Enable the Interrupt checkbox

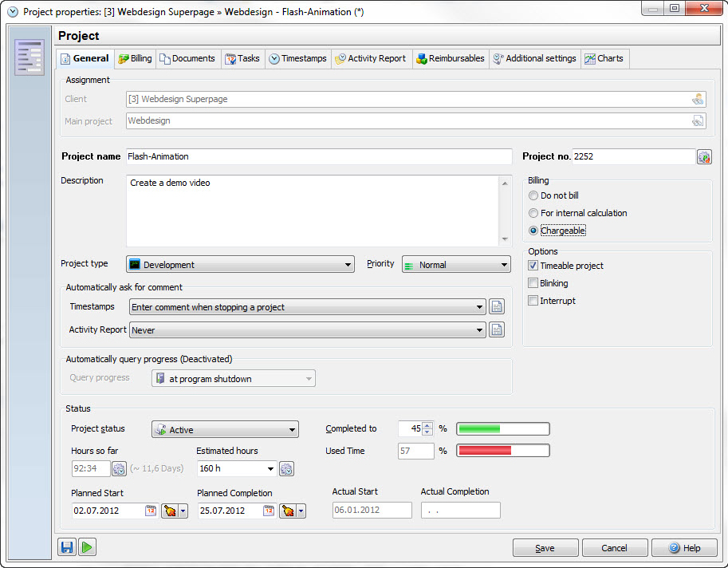click(x=533, y=301)
